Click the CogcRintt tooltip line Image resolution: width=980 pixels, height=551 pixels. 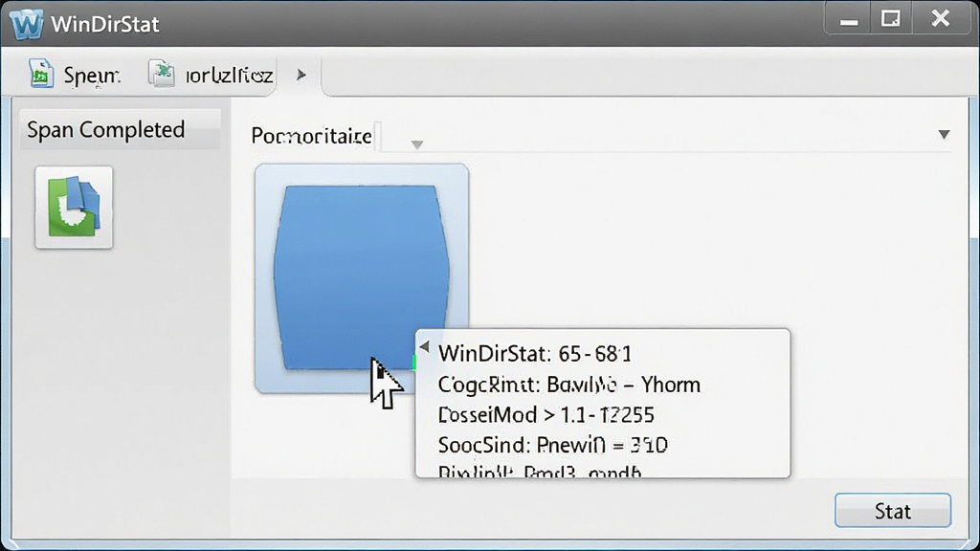tap(568, 385)
